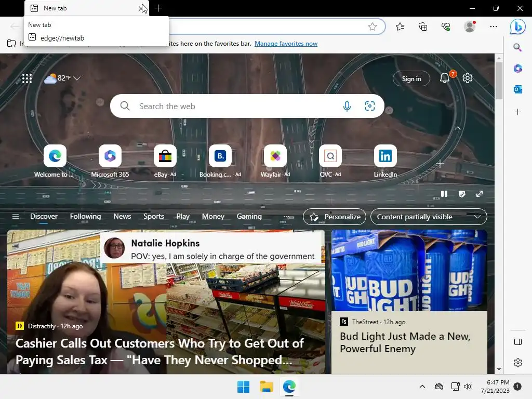Open Collections in the toolbar
Screen dimensions: 532x399
423,26
